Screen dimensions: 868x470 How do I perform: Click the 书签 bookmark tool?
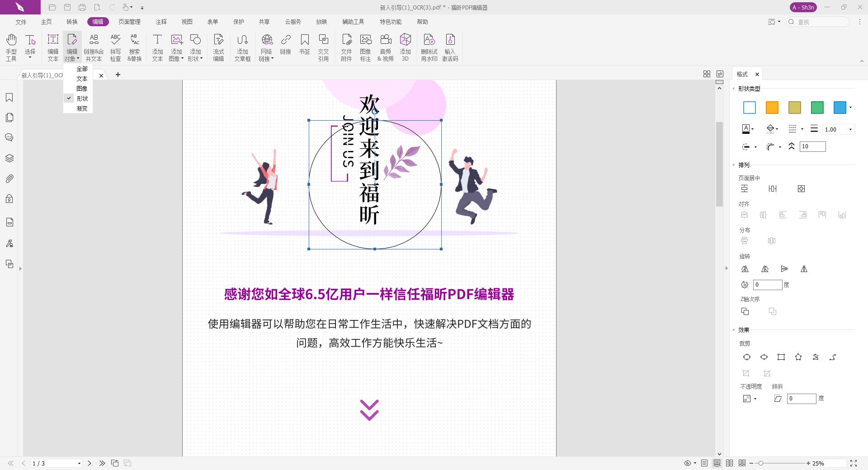(305, 47)
